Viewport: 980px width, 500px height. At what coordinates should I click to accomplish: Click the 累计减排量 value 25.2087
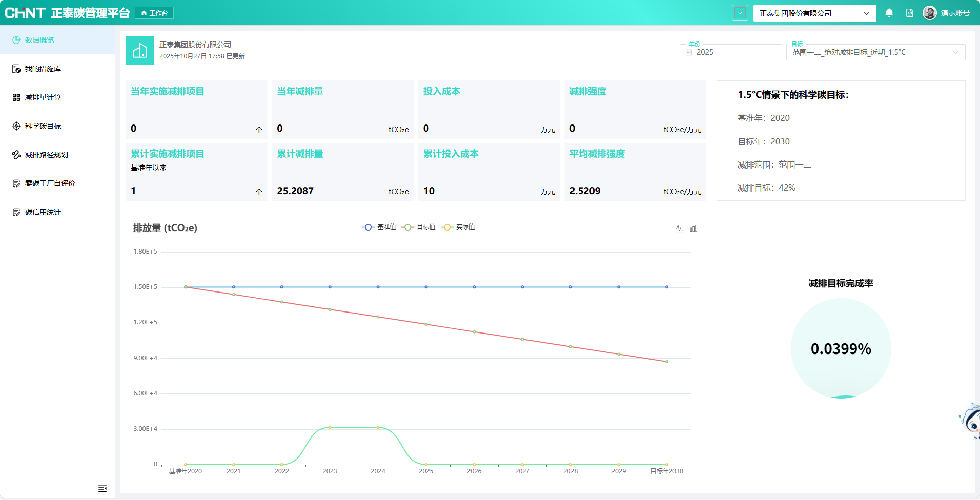pyautogui.click(x=295, y=191)
